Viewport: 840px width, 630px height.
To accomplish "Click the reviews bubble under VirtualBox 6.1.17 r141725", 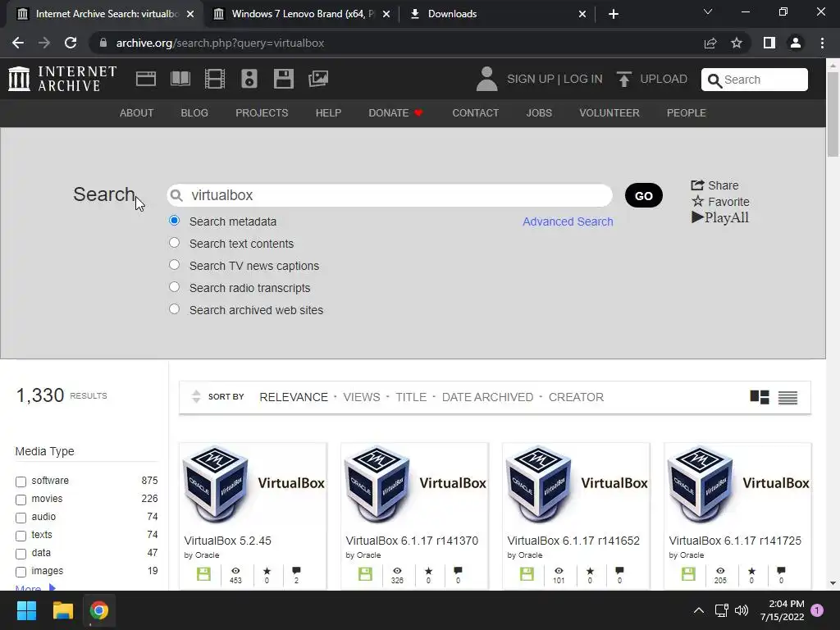I will pyautogui.click(x=781, y=571).
